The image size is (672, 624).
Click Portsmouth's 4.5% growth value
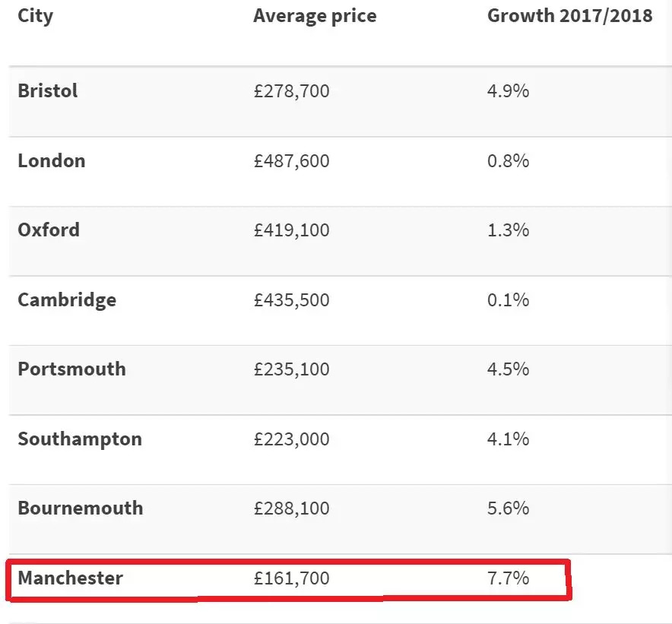point(508,369)
